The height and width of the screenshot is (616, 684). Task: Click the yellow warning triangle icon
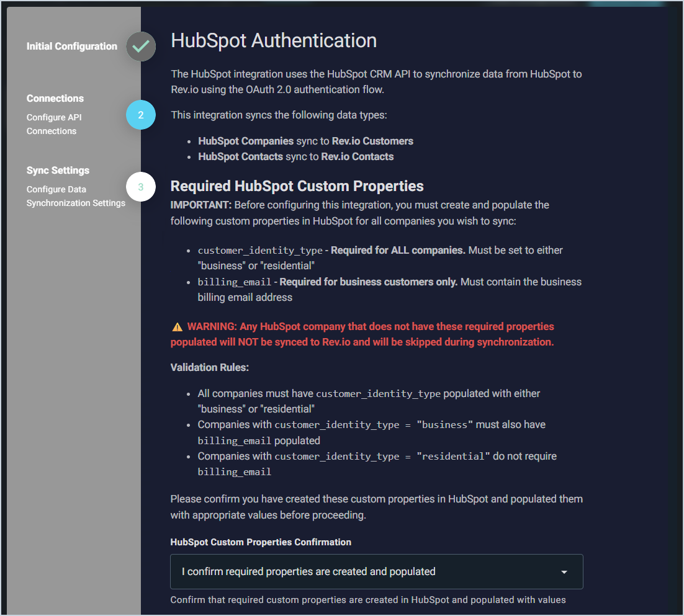pos(177,327)
